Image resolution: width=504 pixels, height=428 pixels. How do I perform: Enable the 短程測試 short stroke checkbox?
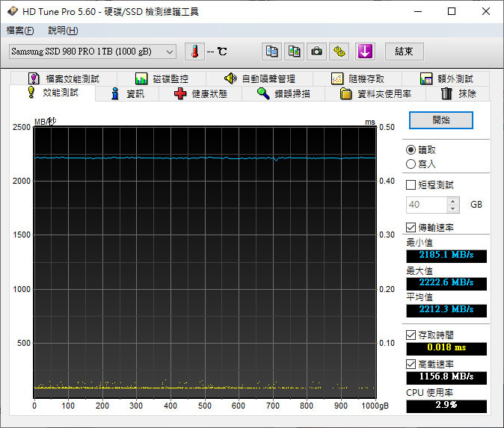pyautogui.click(x=411, y=184)
